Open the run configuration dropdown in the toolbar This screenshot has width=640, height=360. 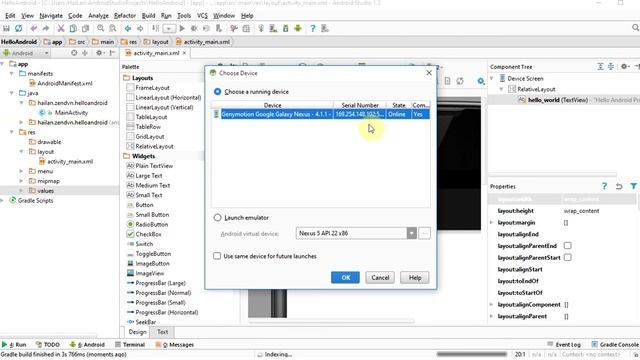tap(169, 28)
